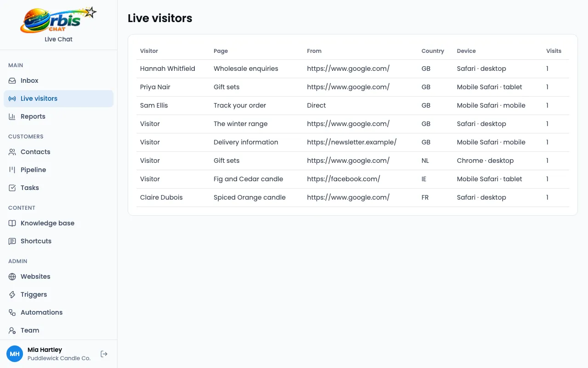Click the "Wholesale enquiries" page cell
Screen dimensions: 588x368
[246, 69]
